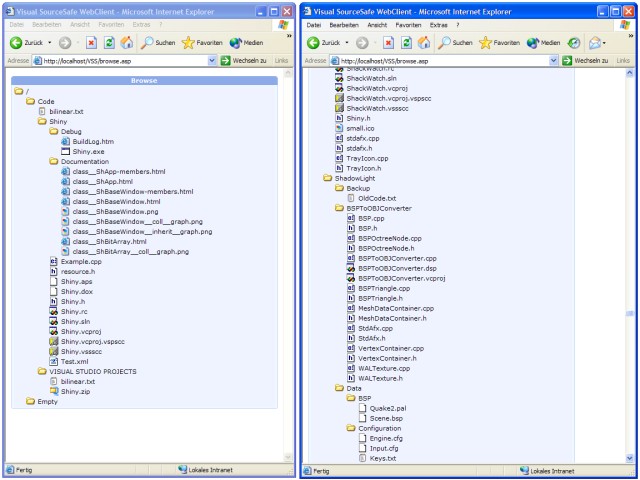Click Zurück back button in right window
The height and width of the screenshot is (480, 640).
(x=323, y=42)
